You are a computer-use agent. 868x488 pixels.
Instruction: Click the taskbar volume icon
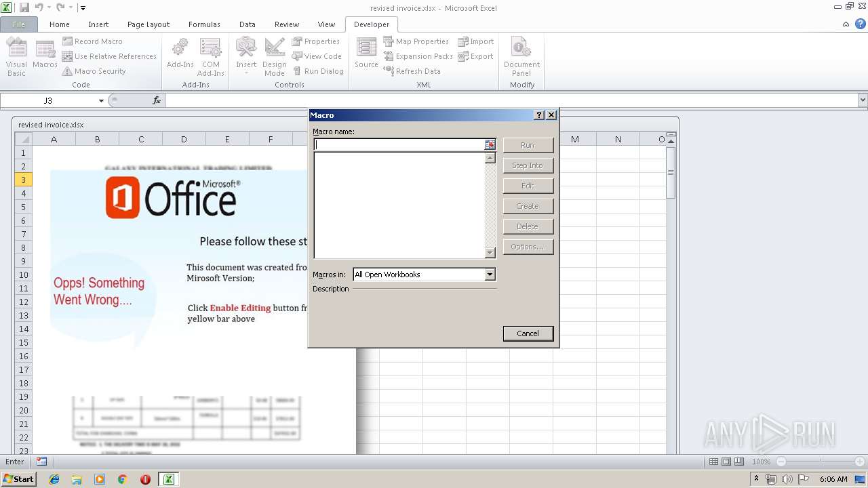click(x=787, y=479)
